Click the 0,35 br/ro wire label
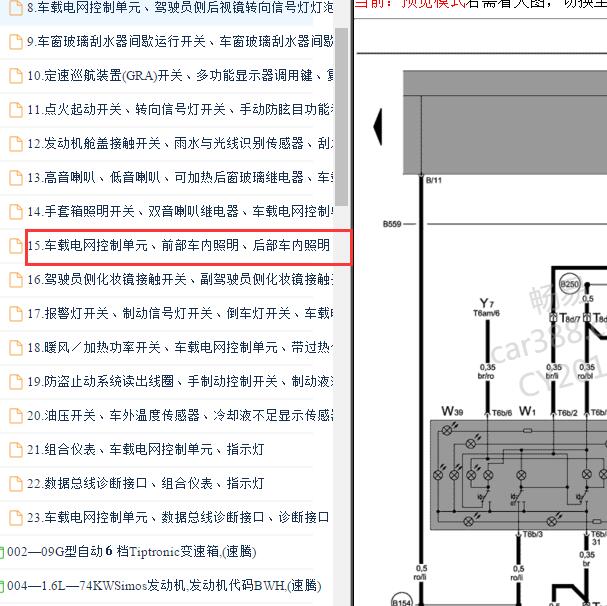The image size is (607, 606). 487,371
